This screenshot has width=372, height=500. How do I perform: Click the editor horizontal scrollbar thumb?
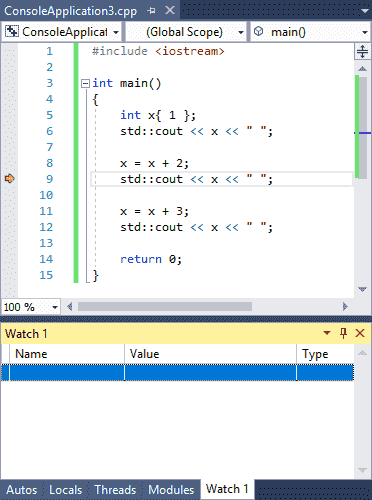click(165, 306)
